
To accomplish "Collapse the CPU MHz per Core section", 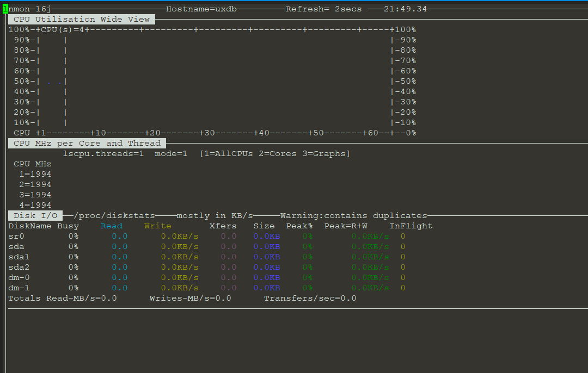I will tap(86, 143).
